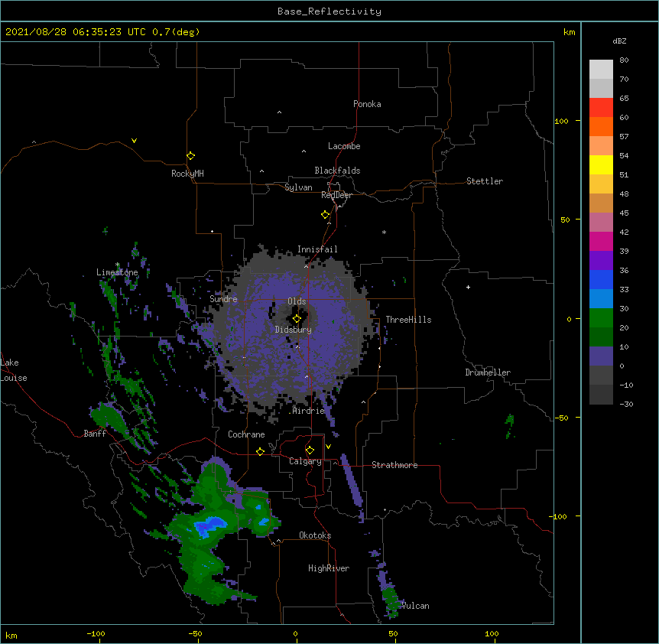This screenshot has width=659, height=644.
Task: Select the Cochrane label
Action: click(246, 434)
